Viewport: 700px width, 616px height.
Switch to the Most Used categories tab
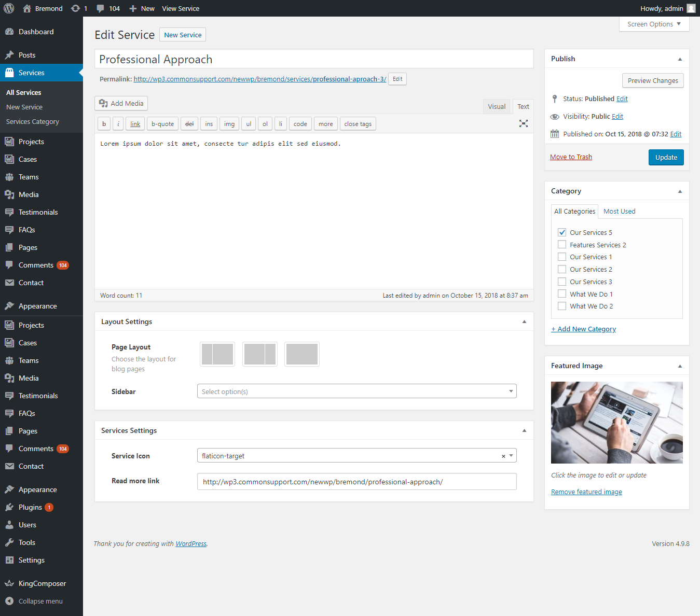[619, 212]
